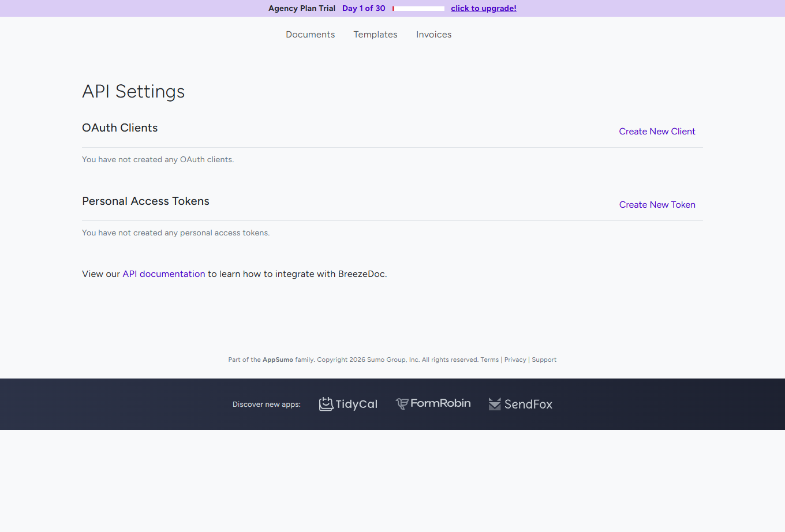The height and width of the screenshot is (532, 785).
Task: Open FormRobin from the footer apps
Action: 433,403
